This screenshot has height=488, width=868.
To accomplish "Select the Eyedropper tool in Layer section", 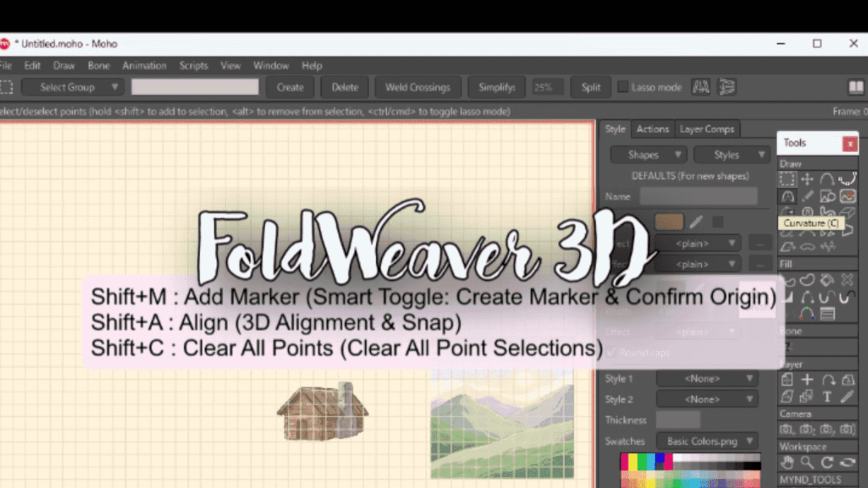I will pos(847,396).
